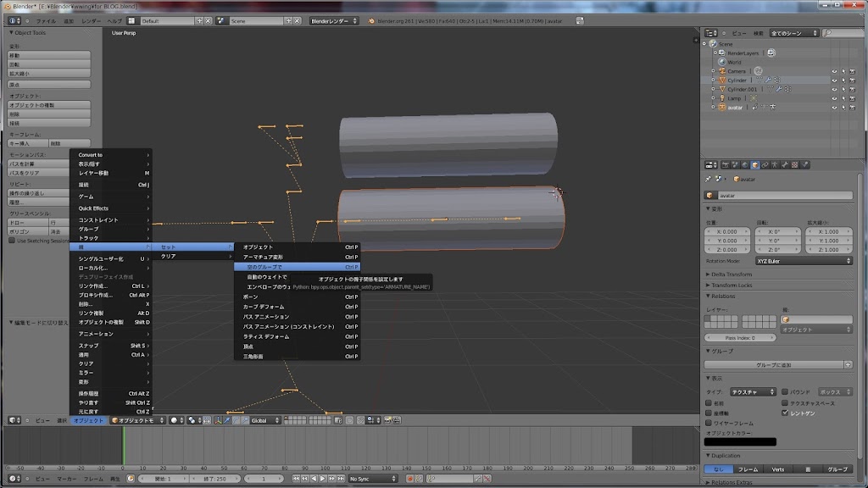868x488 pixels.
Task: Click the avatar armature icon in outliner
Action: 721,108
